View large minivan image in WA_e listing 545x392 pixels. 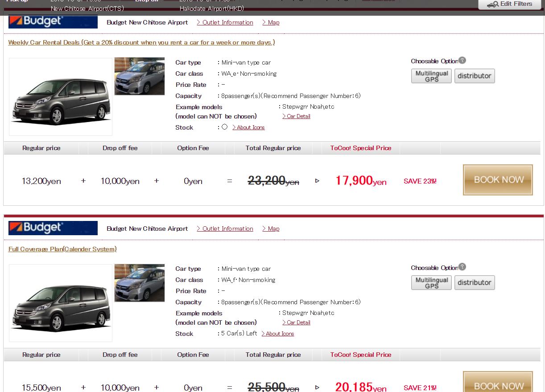coord(61,97)
